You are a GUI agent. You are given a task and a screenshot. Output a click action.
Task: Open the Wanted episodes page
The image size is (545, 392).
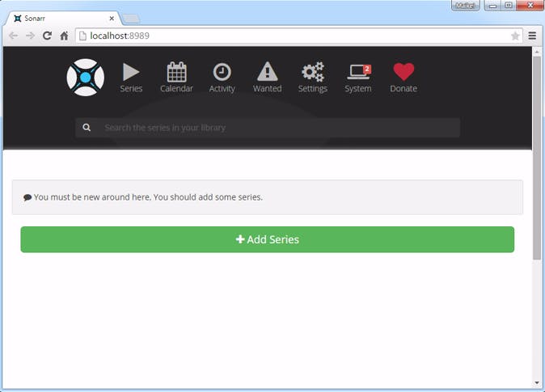tap(268, 78)
